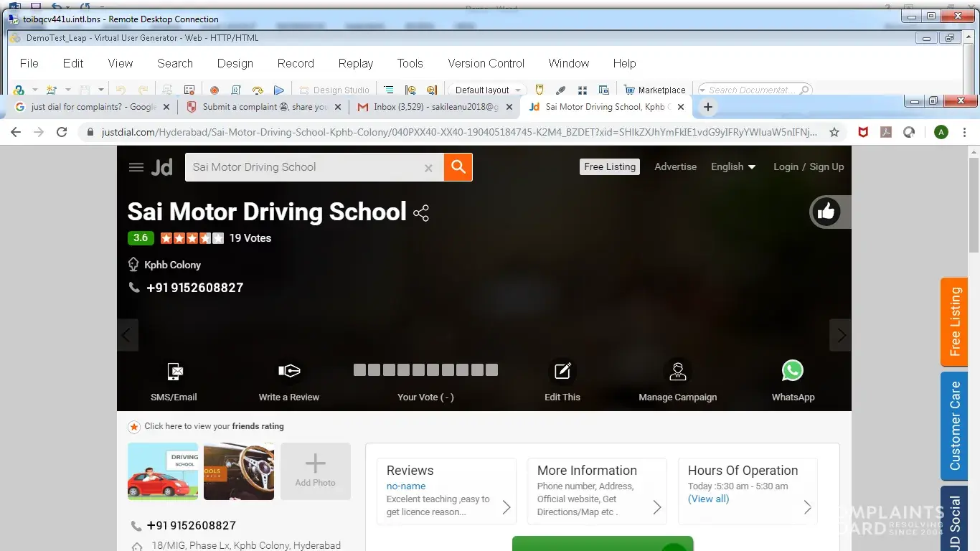Open Manage Campaign icon
Image resolution: width=980 pixels, height=551 pixels.
677,371
